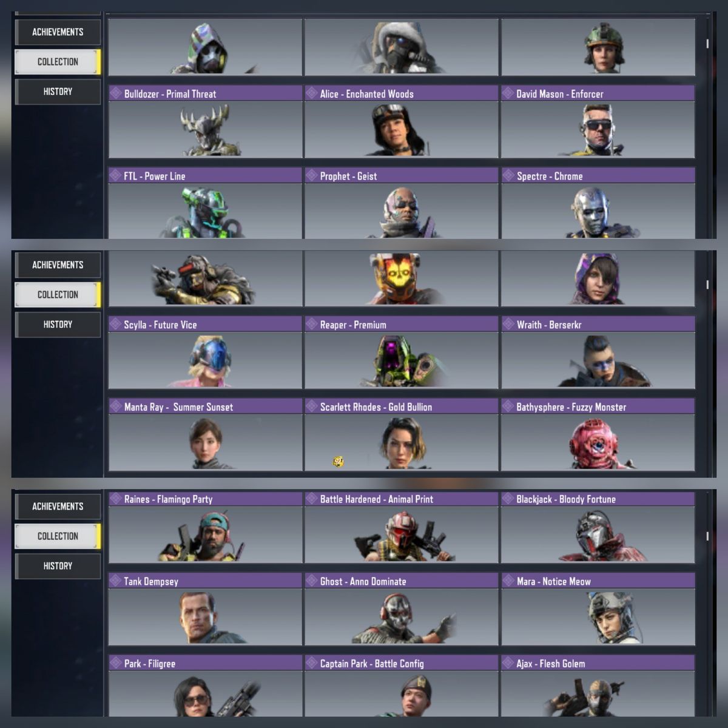Open the History tab in bottom panel

tap(58, 566)
